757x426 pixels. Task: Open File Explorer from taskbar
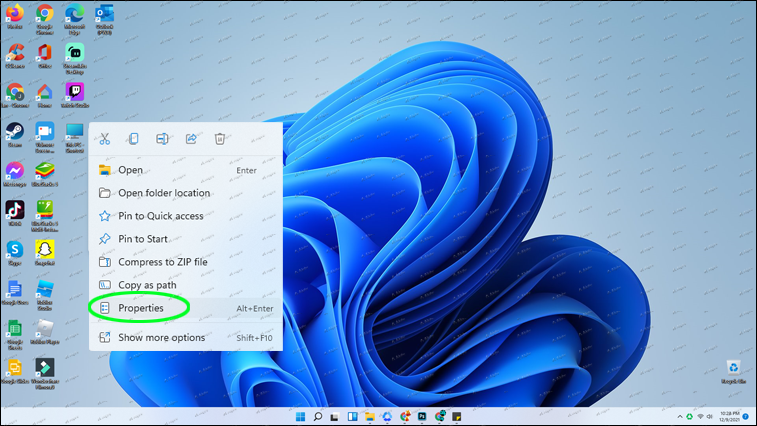[x=370, y=416]
